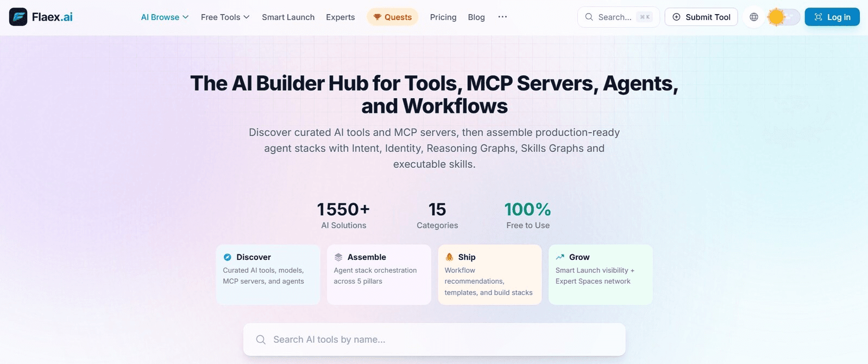The width and height of the screenshot is (868, 364).
Task: Open the Ship card
Action: [489, 274]
